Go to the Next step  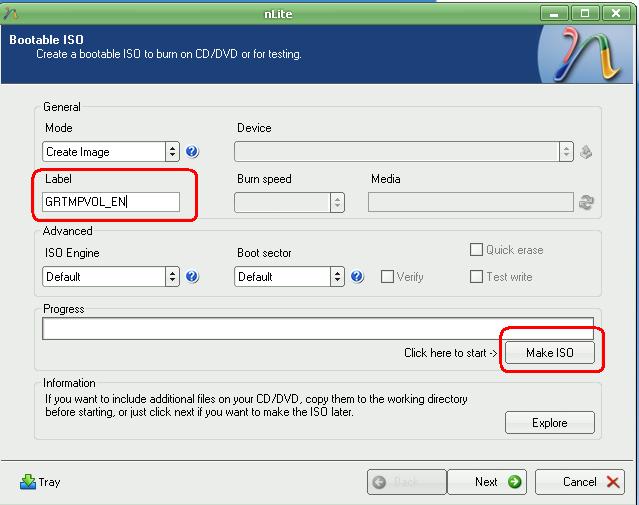(487, 482)
